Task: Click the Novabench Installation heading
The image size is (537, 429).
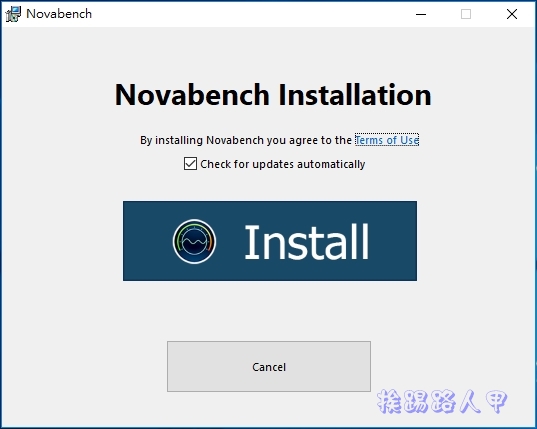Action: pyautogui.click(x=273, y=95)
